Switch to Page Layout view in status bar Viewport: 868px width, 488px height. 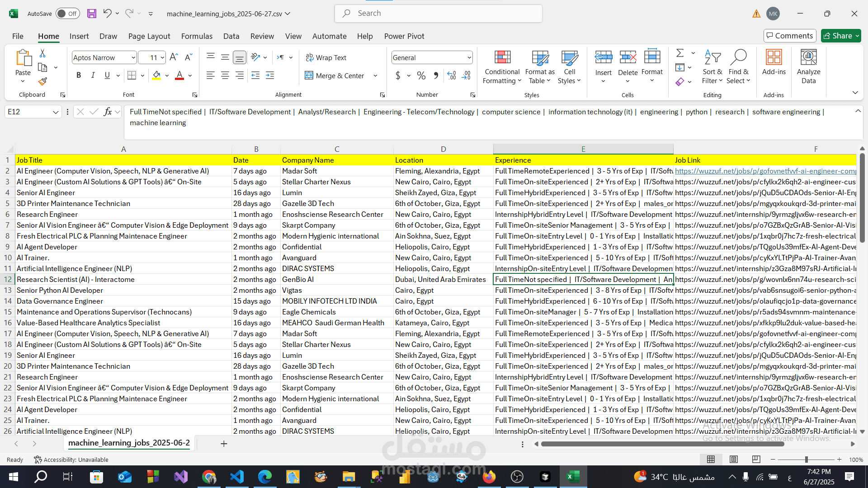(x=733, y=460)
